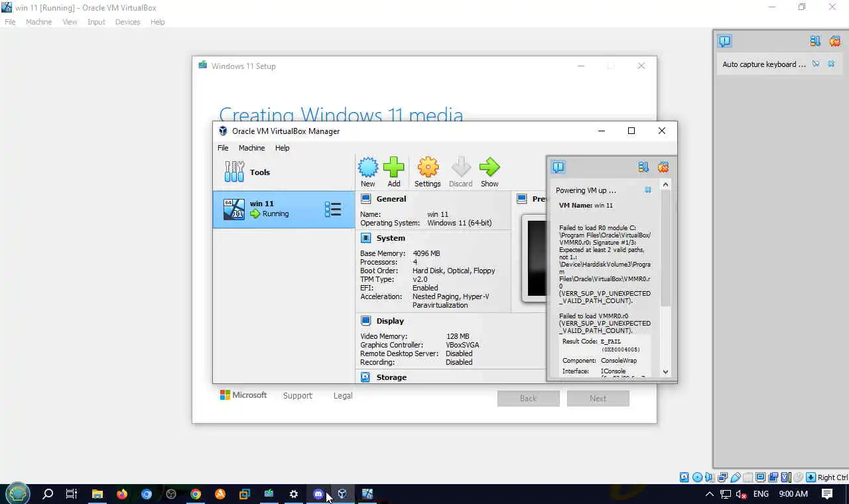Open Google Chrome from the taskbar
849x504 pixels.
pos(196,494)
